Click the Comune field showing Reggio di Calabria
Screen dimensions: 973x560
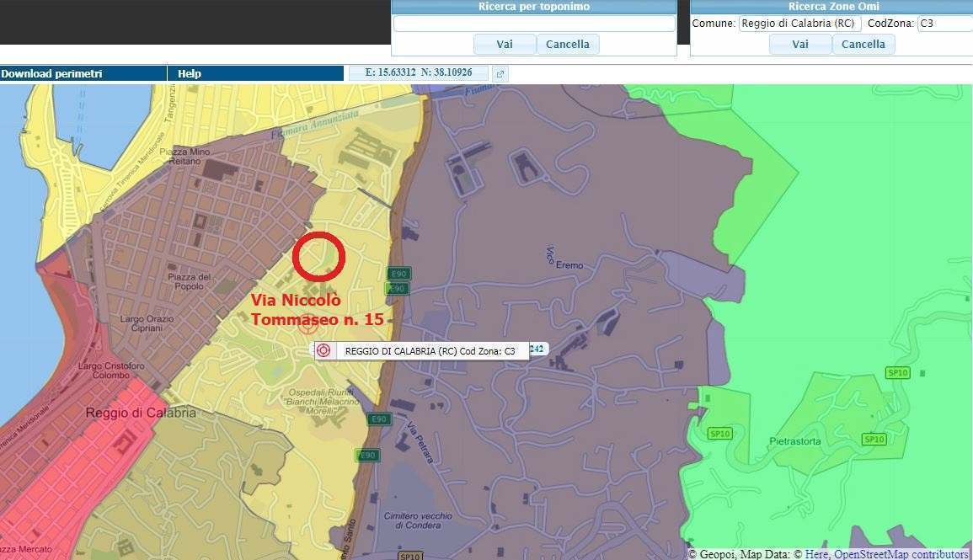(799, 24)
